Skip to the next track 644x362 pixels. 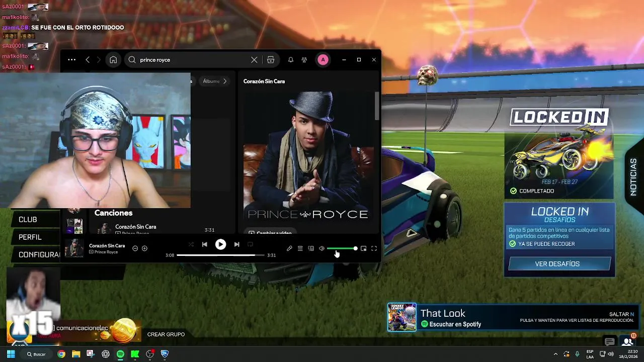[x=236, y=244]
